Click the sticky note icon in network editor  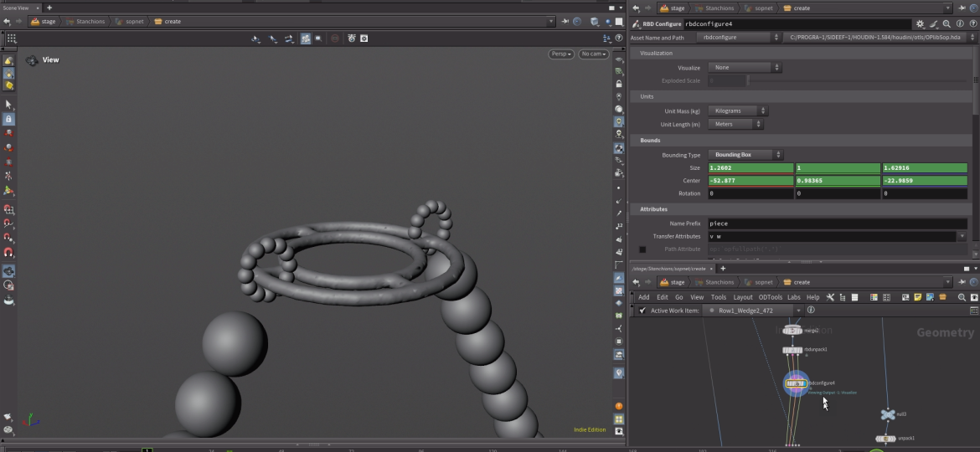pos(918,297)
